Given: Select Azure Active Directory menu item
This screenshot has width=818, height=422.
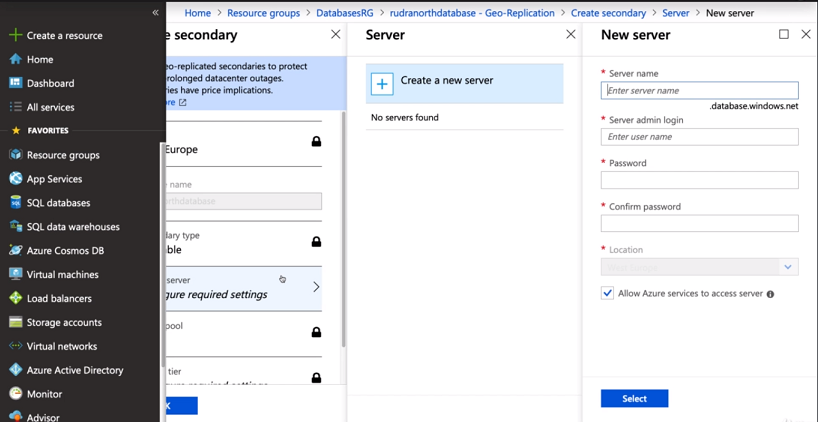Looking at the screenshot, I should (75, 370).
